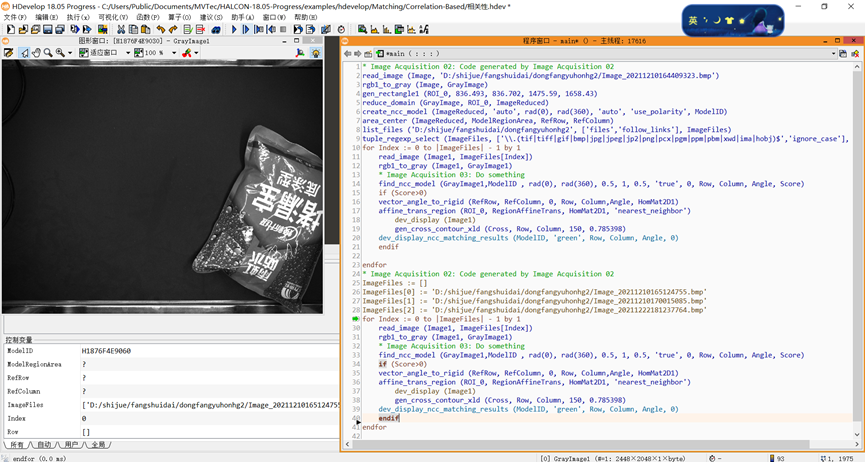The width and height of the screenshot is (865, 462).
Task: Run the program with play icon
Action: point(234,29)
